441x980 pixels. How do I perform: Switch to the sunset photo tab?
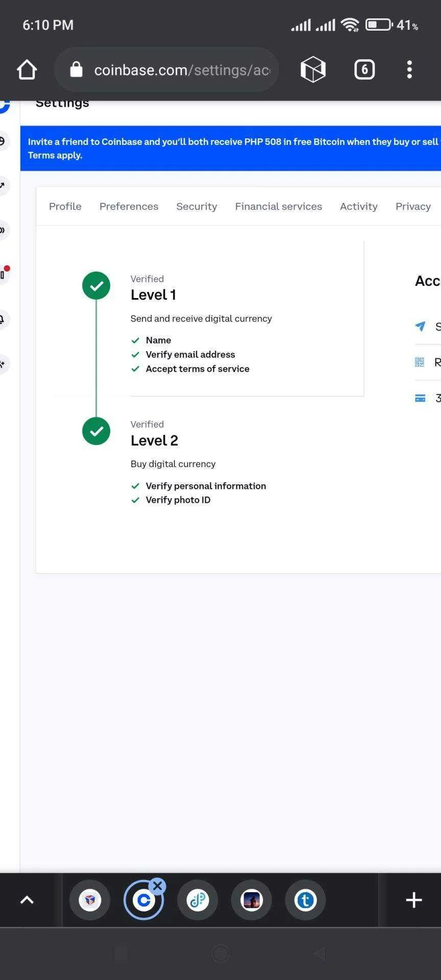[x=252, y=900]
